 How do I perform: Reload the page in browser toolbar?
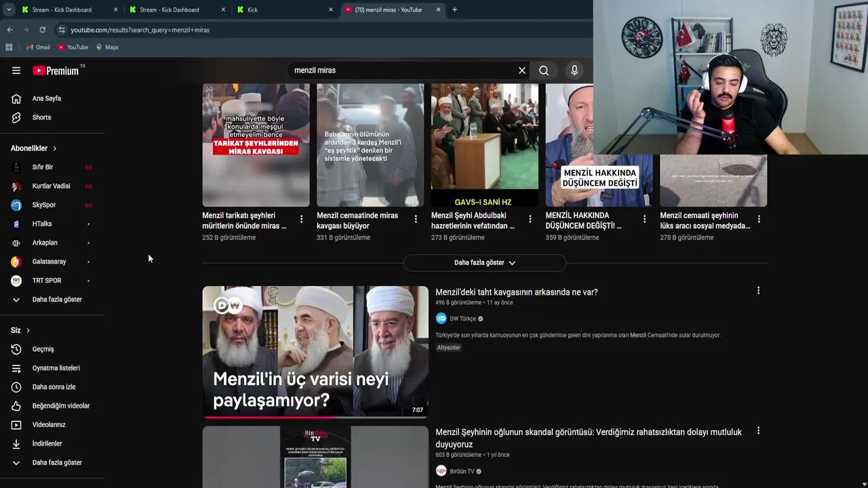pos(42,30)
